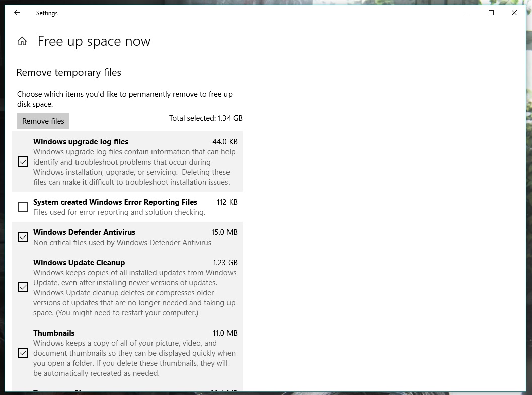Uncheck the Windows Update Cleanup checkbox
Screen dimensions: 532x395
23,287
